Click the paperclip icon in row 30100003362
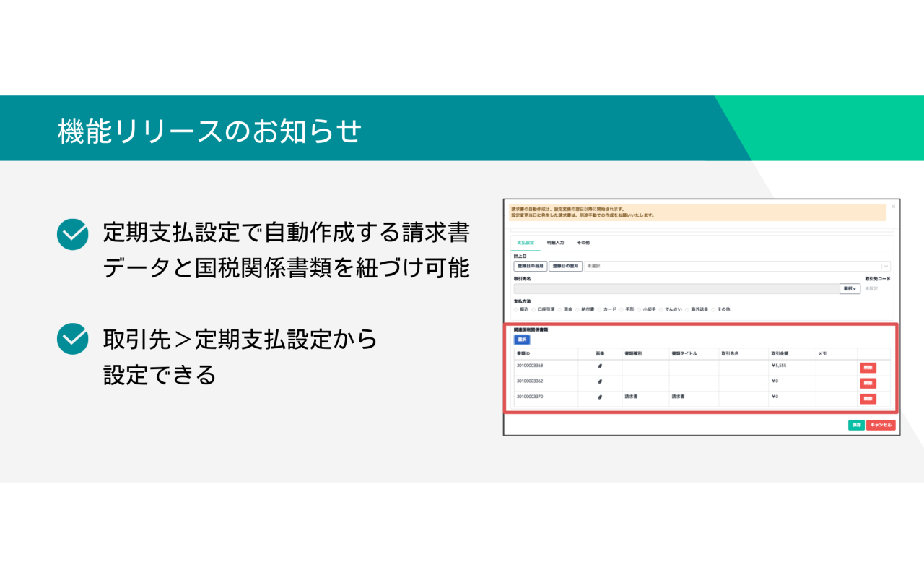Screen dimensions: 924x578 (601, 383)
